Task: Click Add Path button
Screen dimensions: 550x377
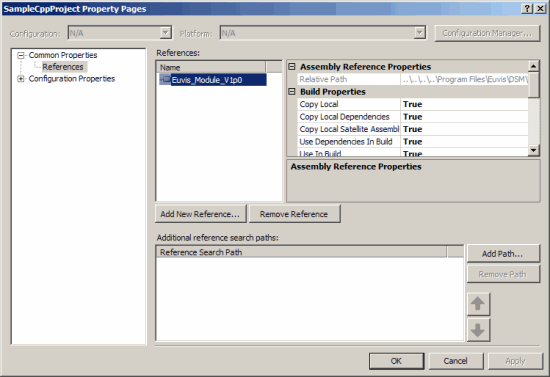Action: coord(503,254)
